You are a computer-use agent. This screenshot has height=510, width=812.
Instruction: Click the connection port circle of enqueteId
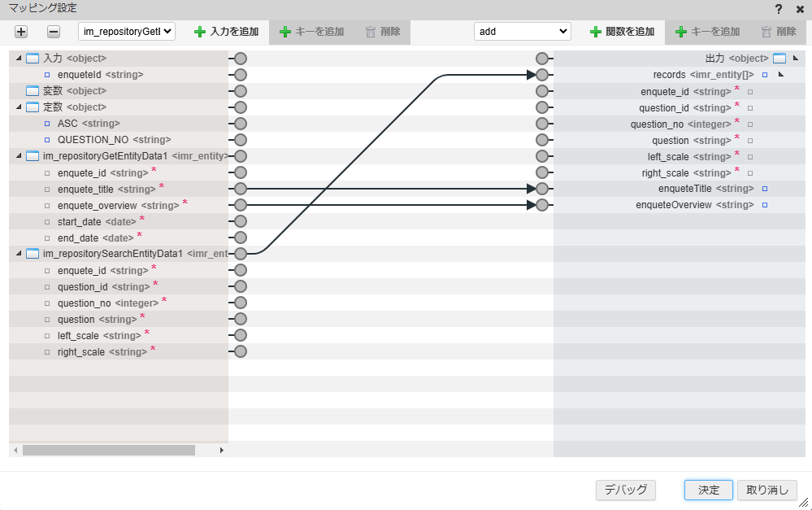[x=238, y=74]
